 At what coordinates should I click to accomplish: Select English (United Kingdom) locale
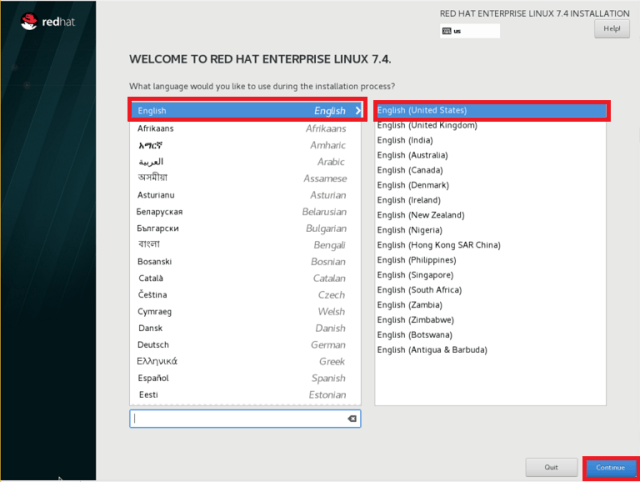point(491,125)
